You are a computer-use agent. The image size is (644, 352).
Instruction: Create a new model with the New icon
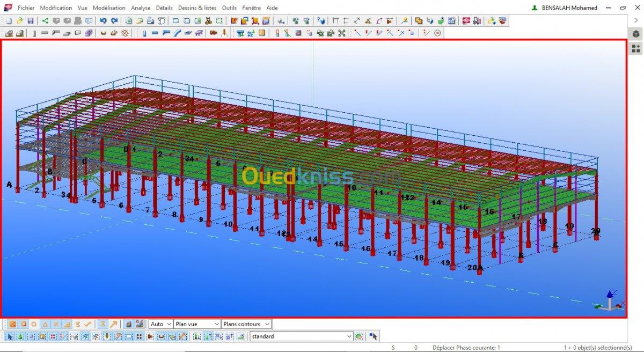tap(9, 21)
